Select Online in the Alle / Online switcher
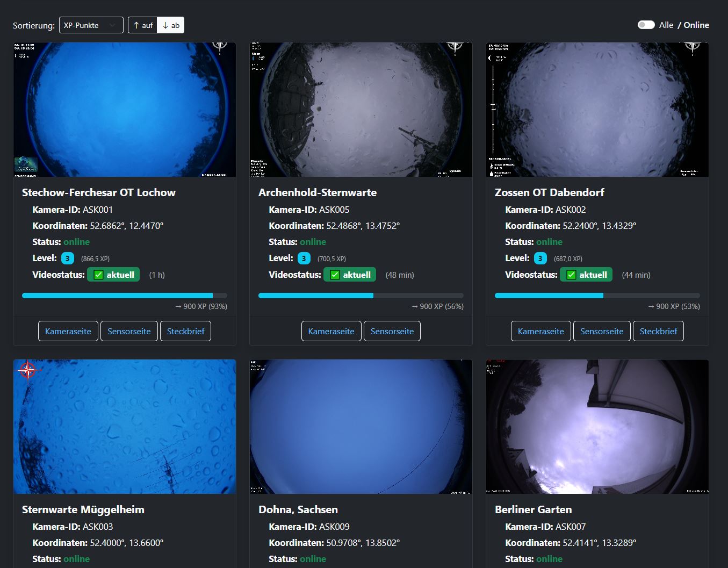This screenshot has height=568, width=728. tap(696, 25)
